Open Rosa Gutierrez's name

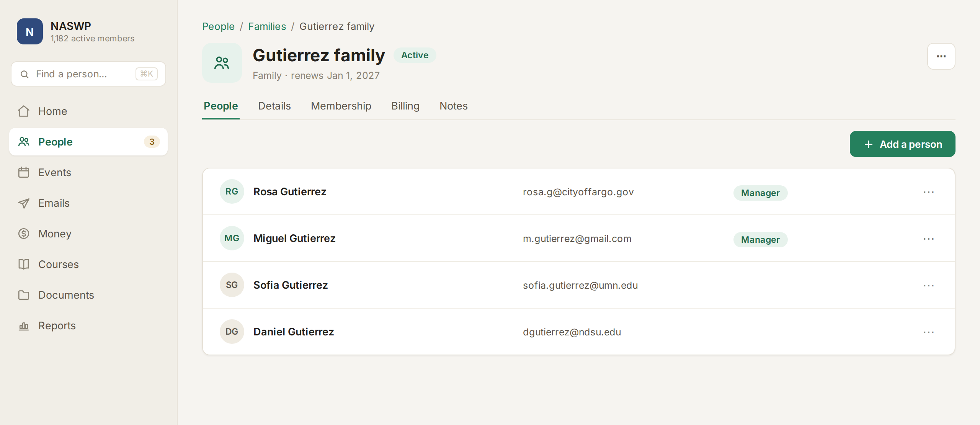tap(290, 192)
